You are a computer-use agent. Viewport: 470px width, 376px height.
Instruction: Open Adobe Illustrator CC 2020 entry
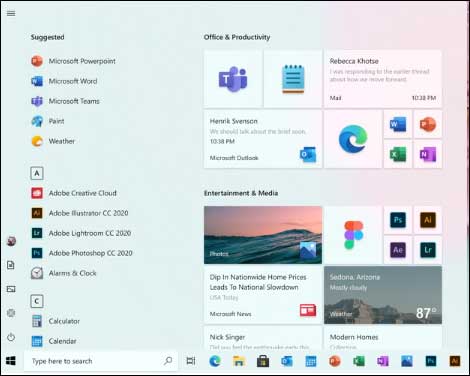point(80,213)
